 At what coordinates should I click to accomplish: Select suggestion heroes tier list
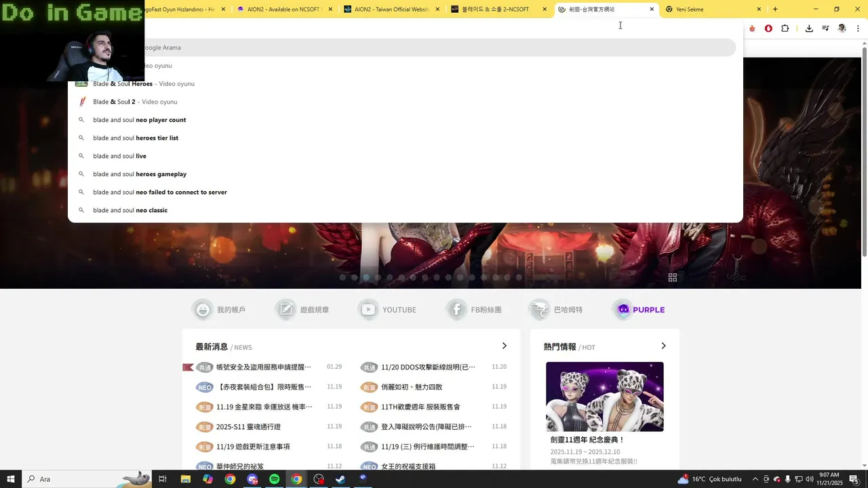tap(406, 138)
